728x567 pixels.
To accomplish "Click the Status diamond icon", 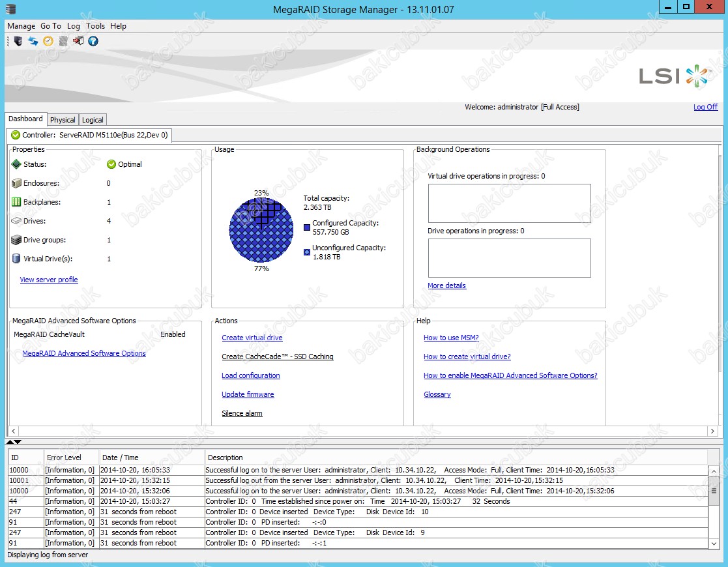I will pyautogui.click(x=16, y=164).
